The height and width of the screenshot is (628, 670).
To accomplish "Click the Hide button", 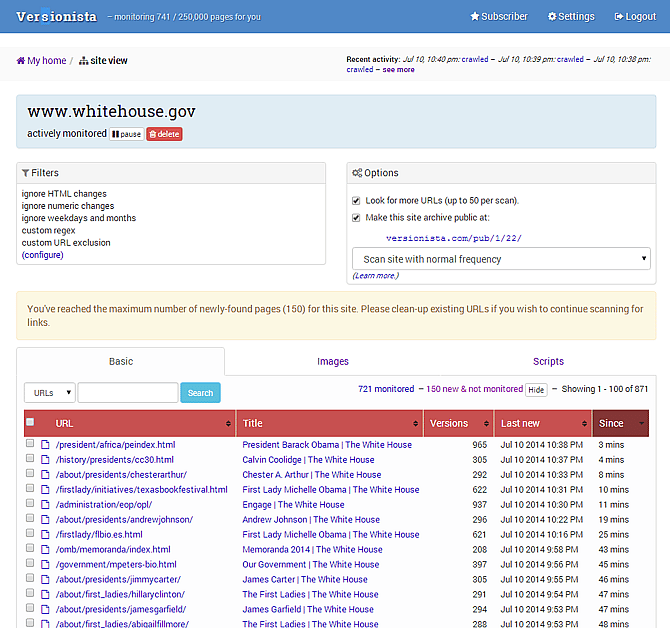I will point(536,390).
